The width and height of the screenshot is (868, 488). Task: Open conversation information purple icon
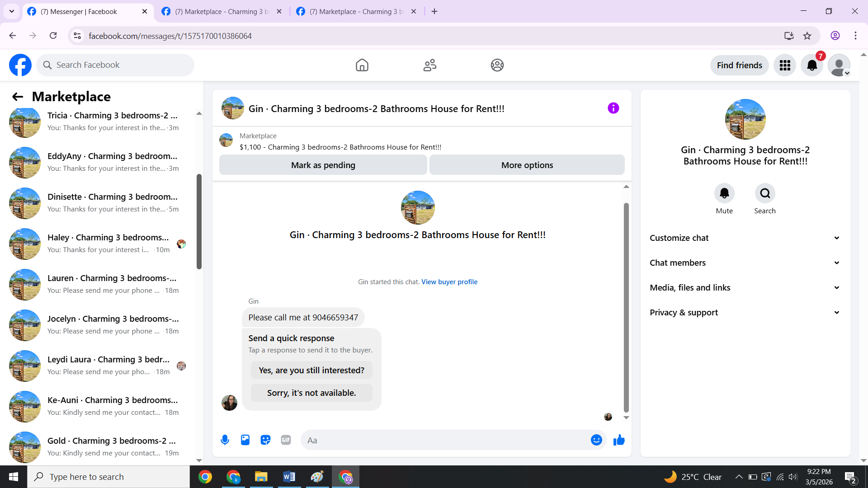613,108
